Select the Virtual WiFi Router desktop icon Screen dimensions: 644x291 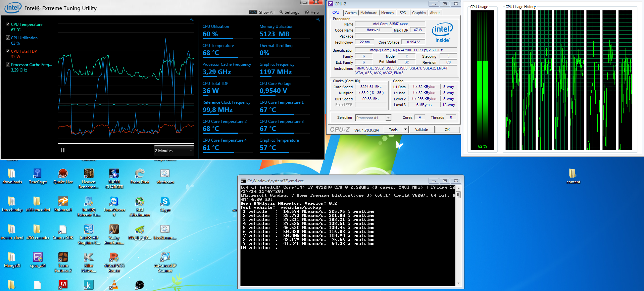(114, 262)
